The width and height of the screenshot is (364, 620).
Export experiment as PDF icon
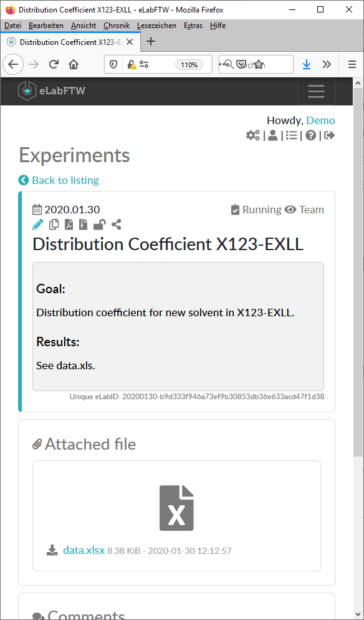pos(70,225)
